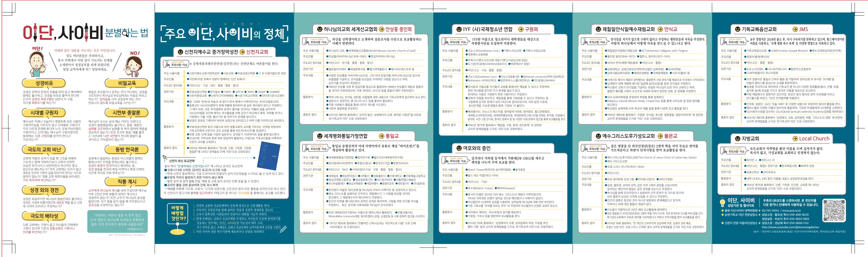Viewport: 868px width, 257px height.
Task: Click the 이단, 사이비 분별하는 법 main title
Action: coord(86,32)
